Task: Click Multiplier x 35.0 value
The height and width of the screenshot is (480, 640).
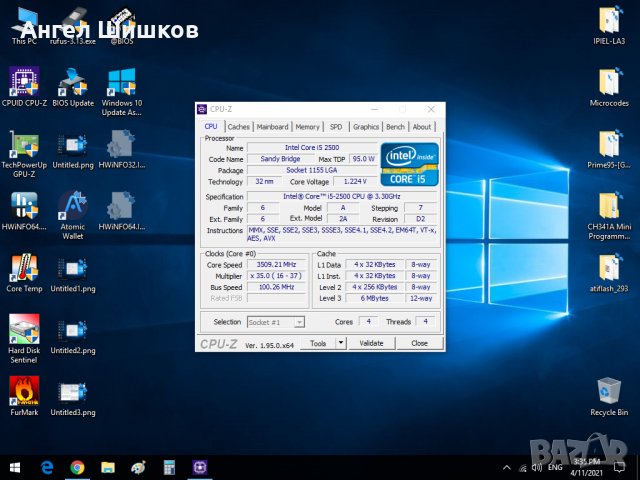Action: point(276,276)
